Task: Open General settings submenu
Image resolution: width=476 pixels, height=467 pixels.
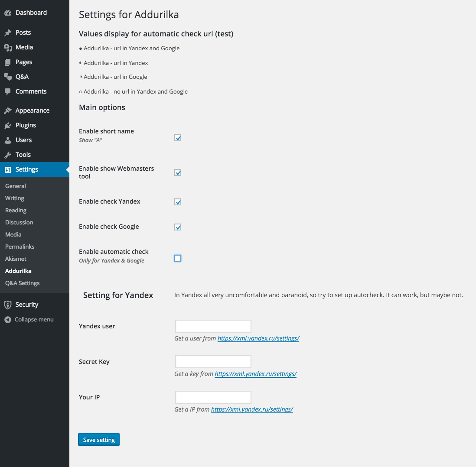Action: click(16, 186)
